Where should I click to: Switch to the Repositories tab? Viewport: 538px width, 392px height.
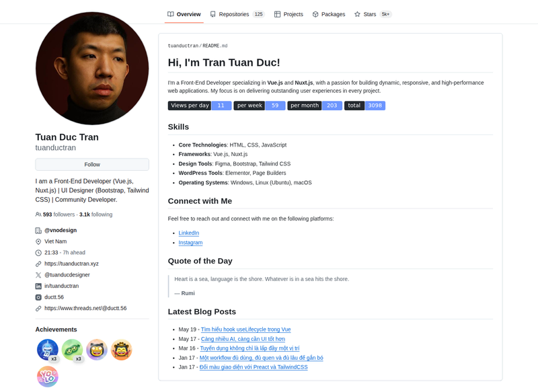tap(237, 14)
